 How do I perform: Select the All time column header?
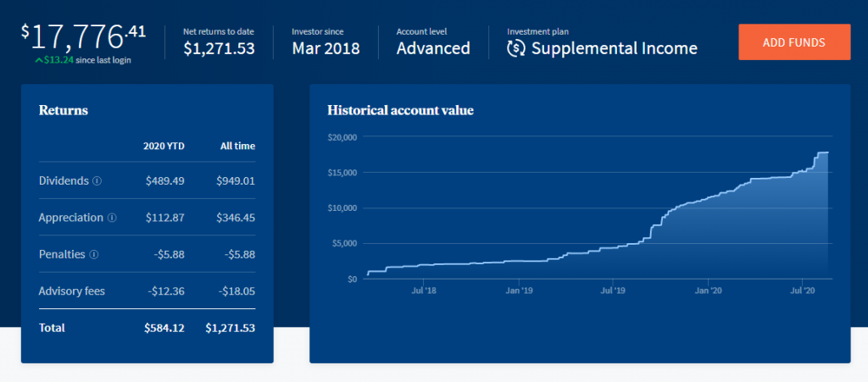[237, 146]
